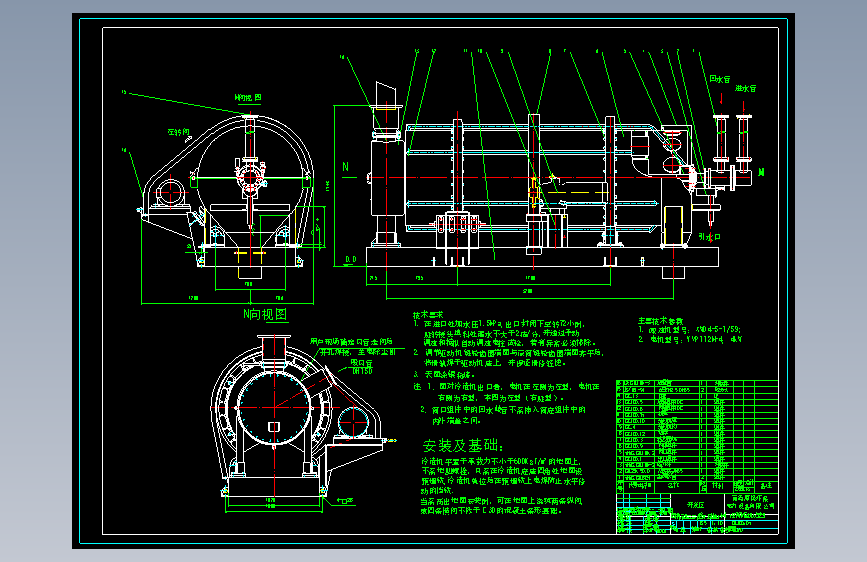This screenshot has height=562, width=867.
Task: Click small underlined view label above end view
Action: [x=248, y=98]
